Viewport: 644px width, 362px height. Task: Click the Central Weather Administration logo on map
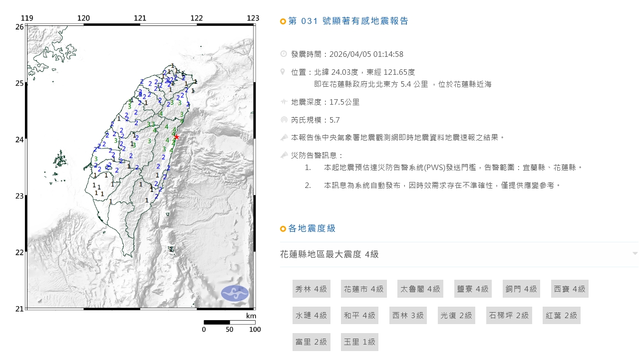point(235,293)
